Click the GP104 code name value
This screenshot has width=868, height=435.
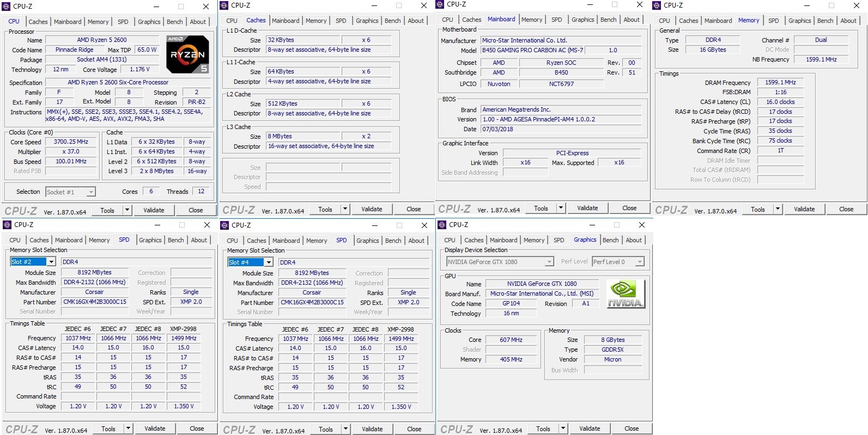tap(511, 303)
